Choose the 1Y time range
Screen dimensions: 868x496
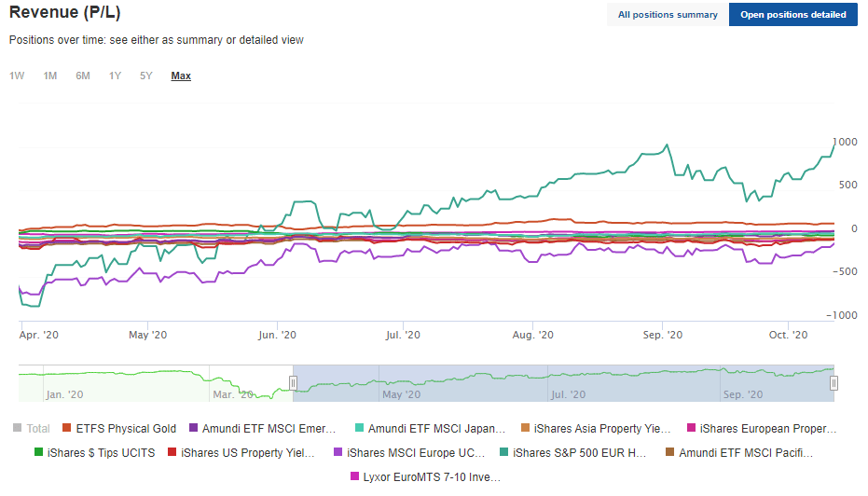[115, 76]
